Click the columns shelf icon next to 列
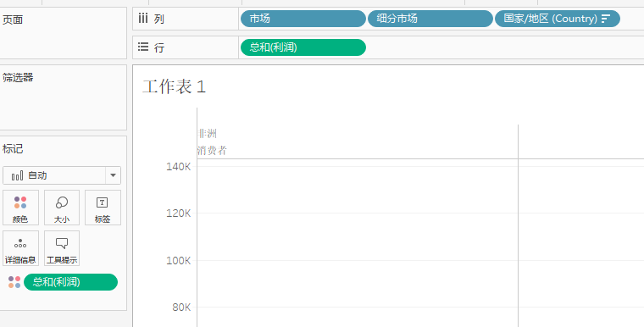Screen dimensions: 644x327 click(143, 18)
